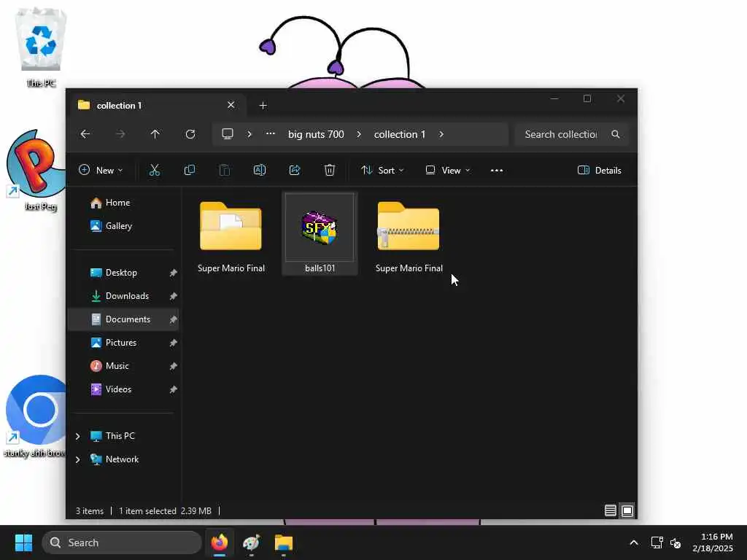Open Paint from the taskbar
Screen dimensions: 747x560
[x=252, y=542]
